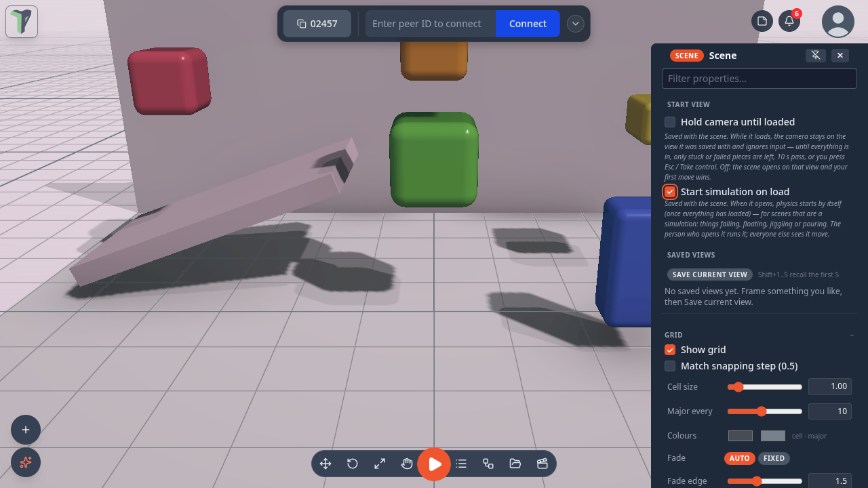Select the Move tool in bottom toolbar

pos(325,464)
